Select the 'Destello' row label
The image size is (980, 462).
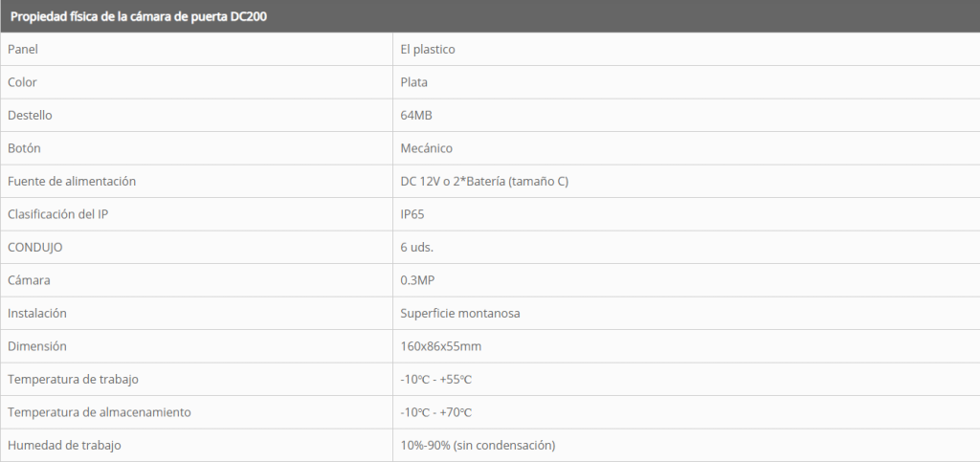(x=30, y=115)
